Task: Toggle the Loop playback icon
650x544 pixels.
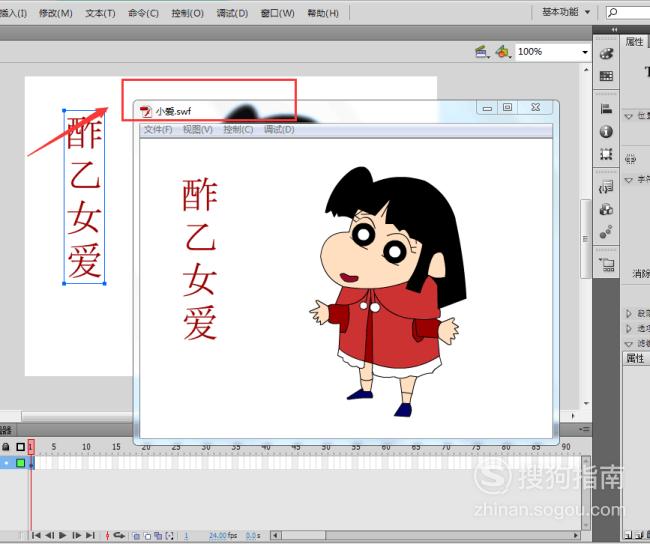Action: (119, 535)
